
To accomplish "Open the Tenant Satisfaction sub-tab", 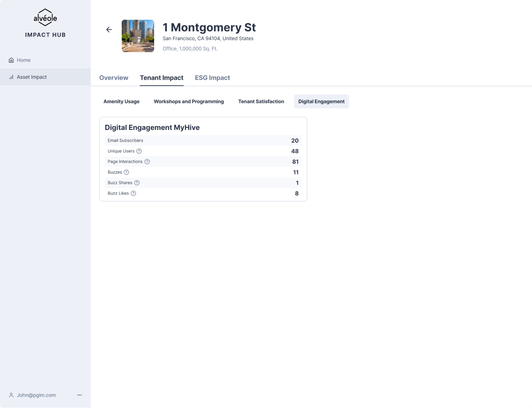I will (x=261, y=101).
